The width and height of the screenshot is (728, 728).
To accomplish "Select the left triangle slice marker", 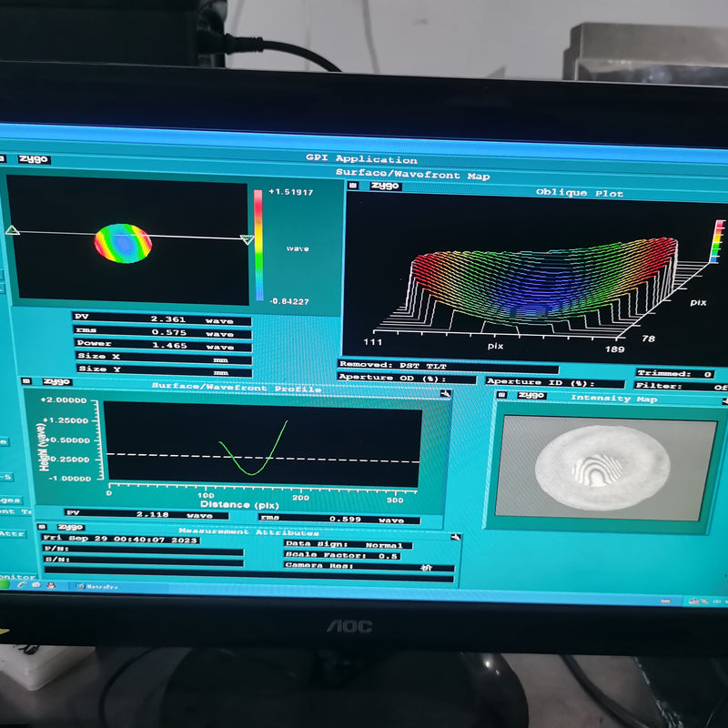I will pos(13,230).
